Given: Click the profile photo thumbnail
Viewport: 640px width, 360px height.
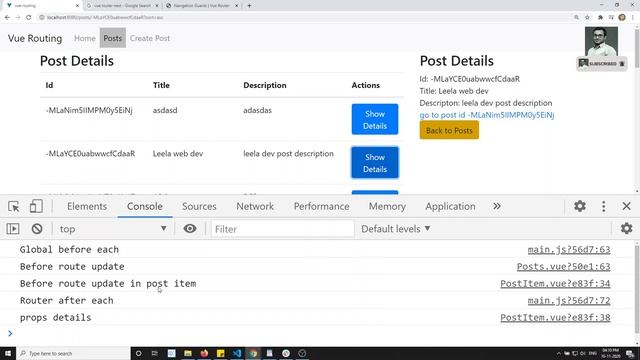Looking at the screenshot, I should tap(601, 41).
